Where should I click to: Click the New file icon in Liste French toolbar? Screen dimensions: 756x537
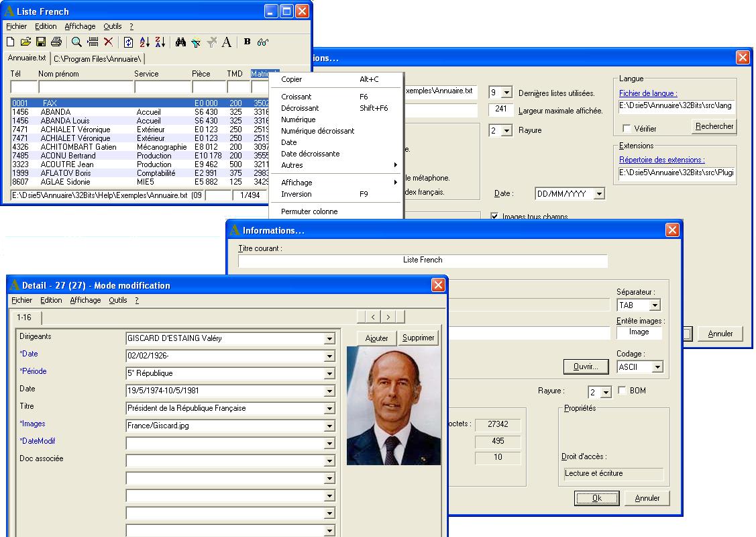10,42
